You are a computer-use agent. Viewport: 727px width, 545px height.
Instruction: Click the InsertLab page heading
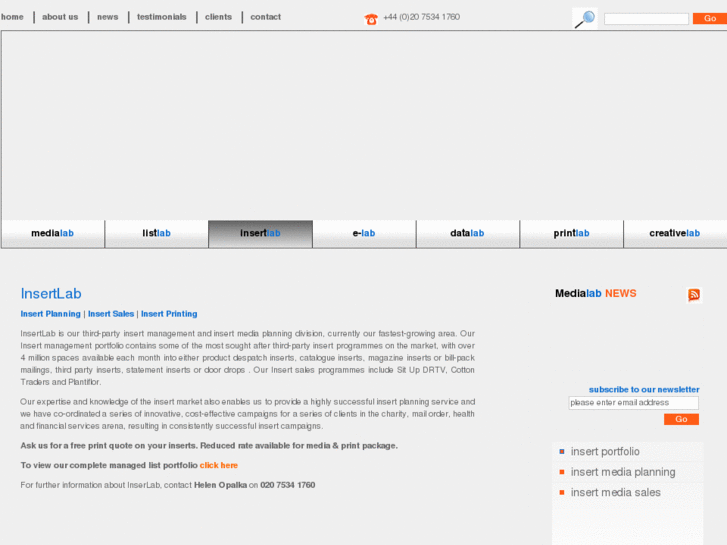(x=51, y=294)
